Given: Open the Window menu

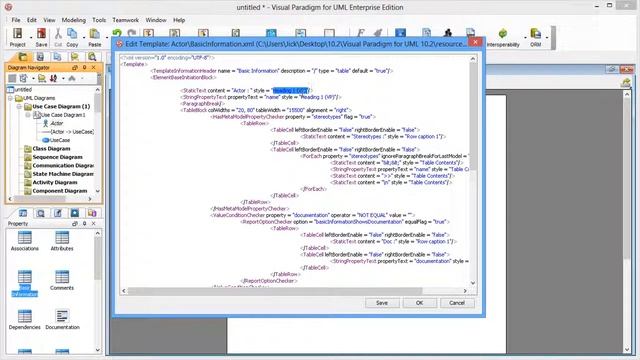Looking at the screenshot, I should coord(156,20).
